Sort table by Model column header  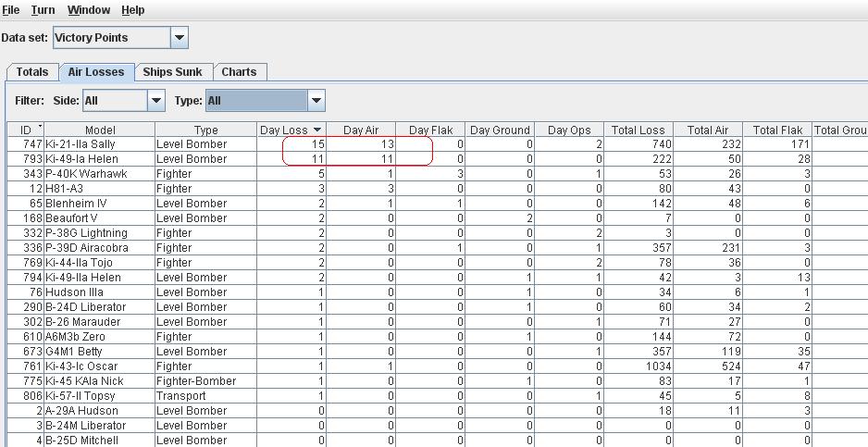pos(100,130)
